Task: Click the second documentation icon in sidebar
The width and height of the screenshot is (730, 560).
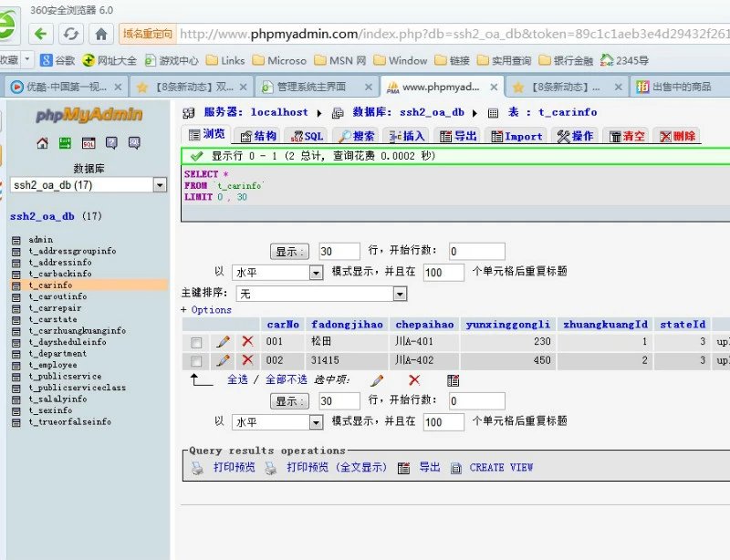Action: 134,143
